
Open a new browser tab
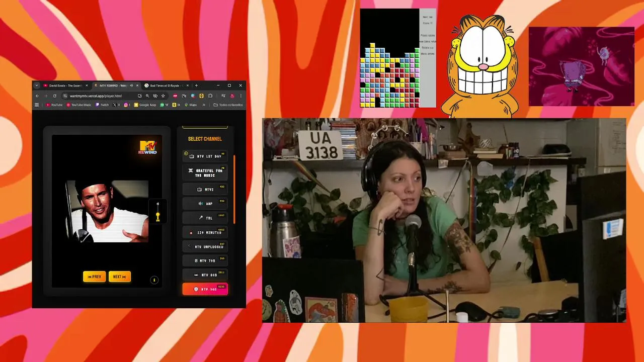coord(196,85)
